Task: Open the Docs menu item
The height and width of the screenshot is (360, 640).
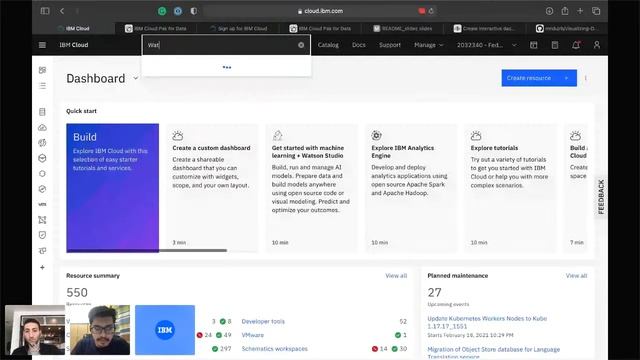Action: coord(359,45)
